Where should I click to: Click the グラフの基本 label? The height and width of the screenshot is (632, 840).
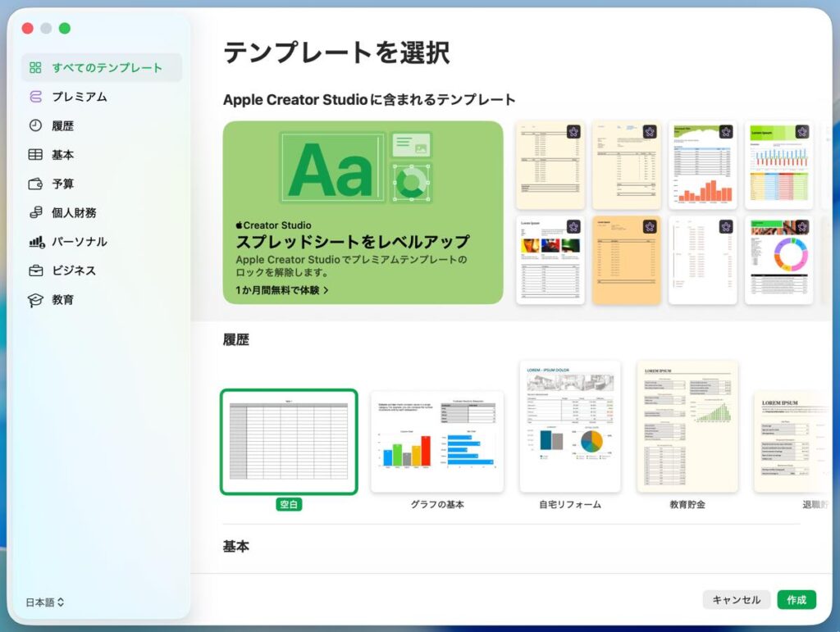(x=437, y=504)
